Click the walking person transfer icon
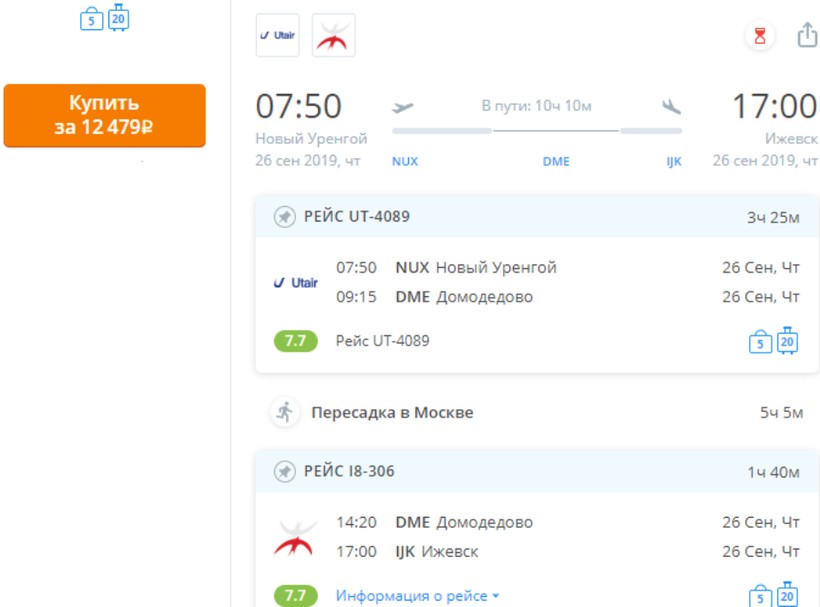 tap(285, 412)
